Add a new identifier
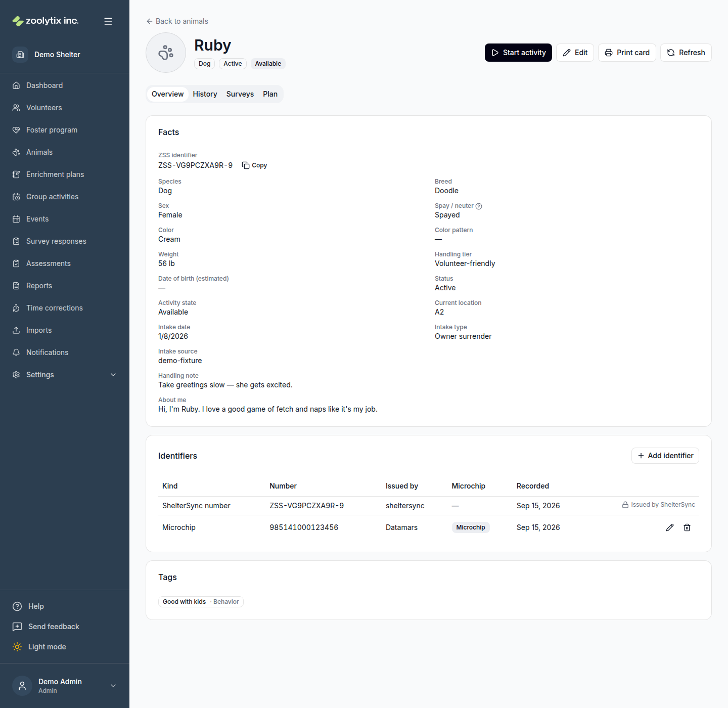728x708 pixels. pyautogui.click(x=665, y=456)
